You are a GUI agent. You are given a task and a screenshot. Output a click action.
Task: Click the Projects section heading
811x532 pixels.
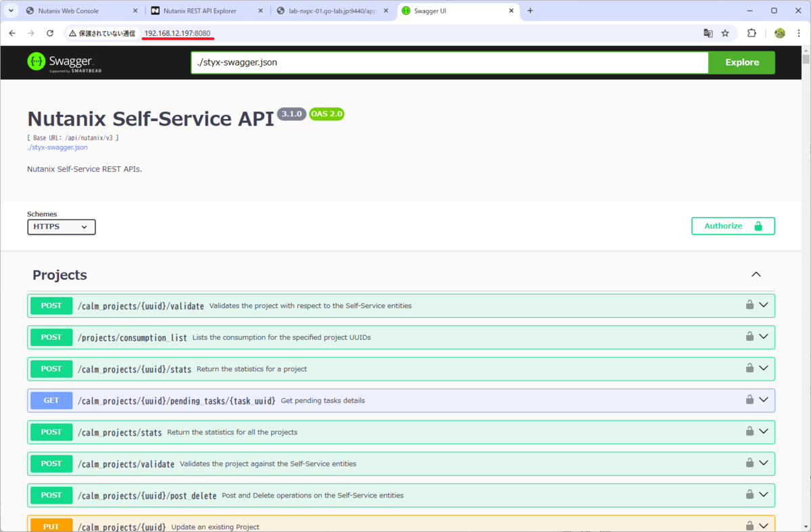click(x=59, y=275)
